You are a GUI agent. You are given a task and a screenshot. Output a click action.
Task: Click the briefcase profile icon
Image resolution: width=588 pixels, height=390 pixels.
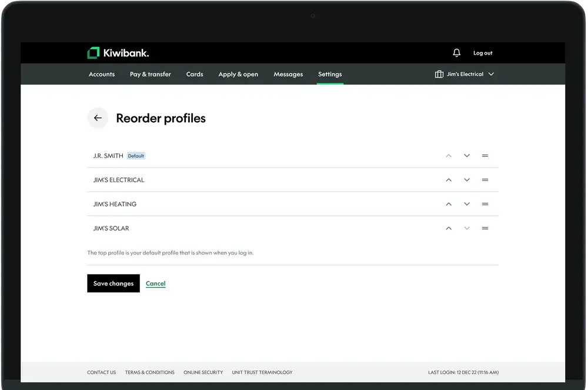click(x=439, y=74)
